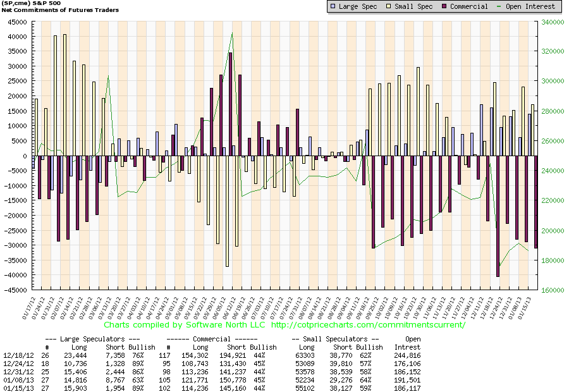Click the 55102 Small Speculators long value
This screenshot has width=569, height=392.
coord(305,388)
